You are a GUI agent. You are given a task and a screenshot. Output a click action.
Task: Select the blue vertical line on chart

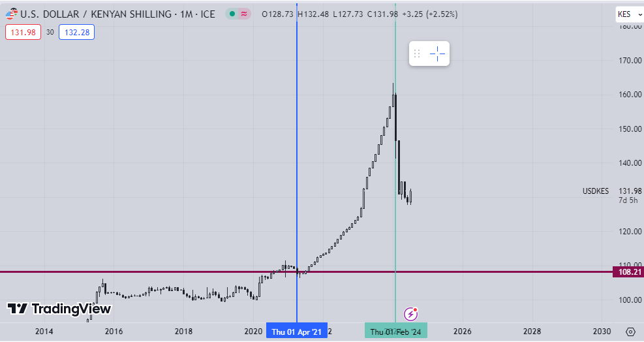point(297,163)
